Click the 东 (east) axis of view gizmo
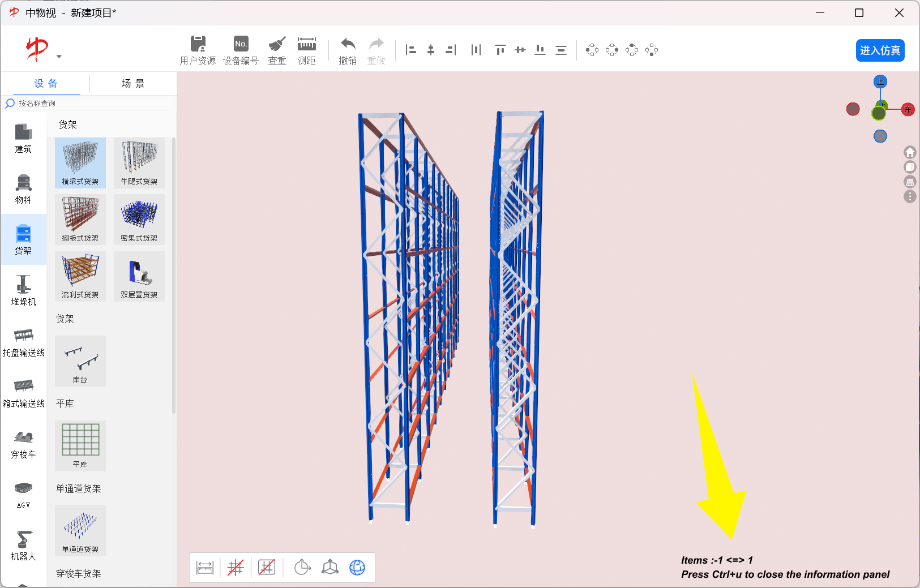920x588 pixels. pos(908,109)
